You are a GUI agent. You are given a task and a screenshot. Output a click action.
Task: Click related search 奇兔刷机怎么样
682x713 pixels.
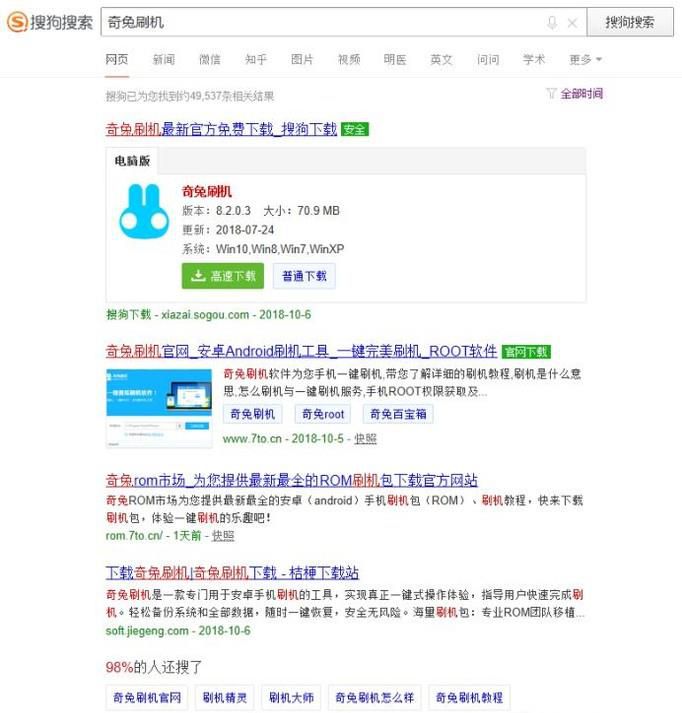click(375, 698)
